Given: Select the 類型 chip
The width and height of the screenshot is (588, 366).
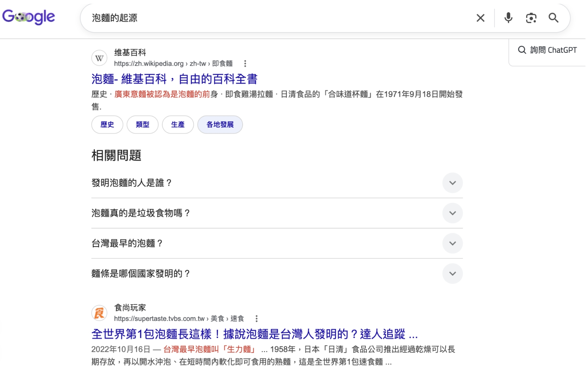Looking at the screenshot, I should click(x=143, y=125).
